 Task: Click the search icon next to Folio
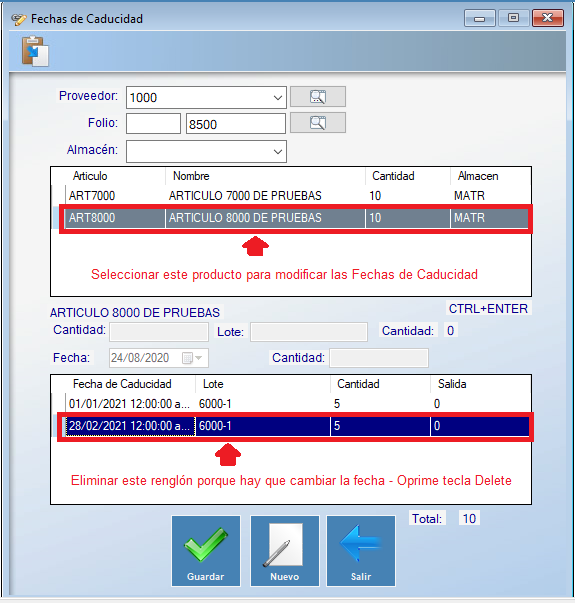pos(318,123)
